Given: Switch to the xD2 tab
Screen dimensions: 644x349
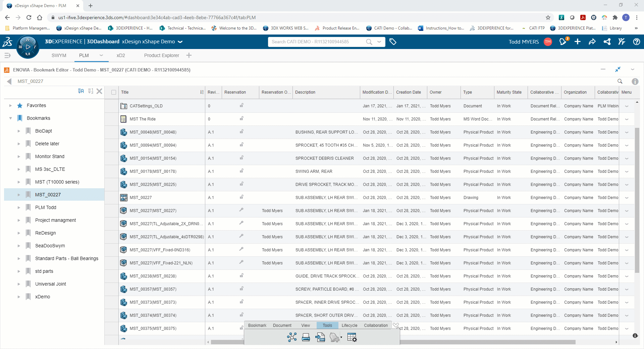Looking at the screenshot, I should [121, 55].
